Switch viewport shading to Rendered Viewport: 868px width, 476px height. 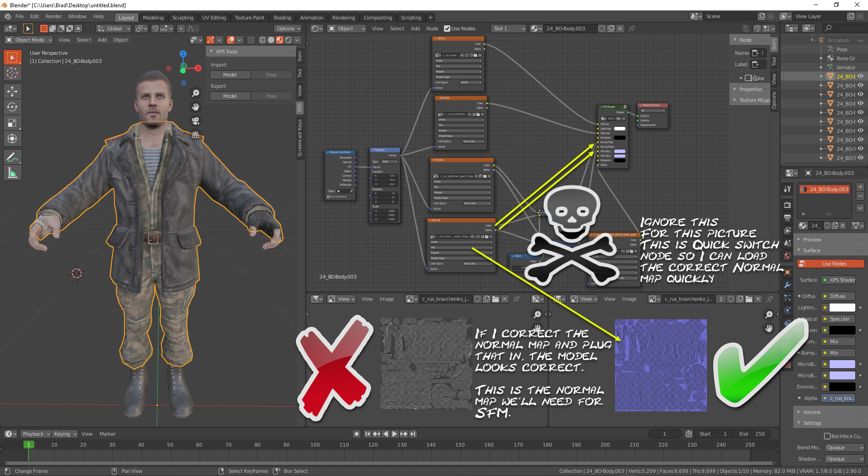pos(288,40)
